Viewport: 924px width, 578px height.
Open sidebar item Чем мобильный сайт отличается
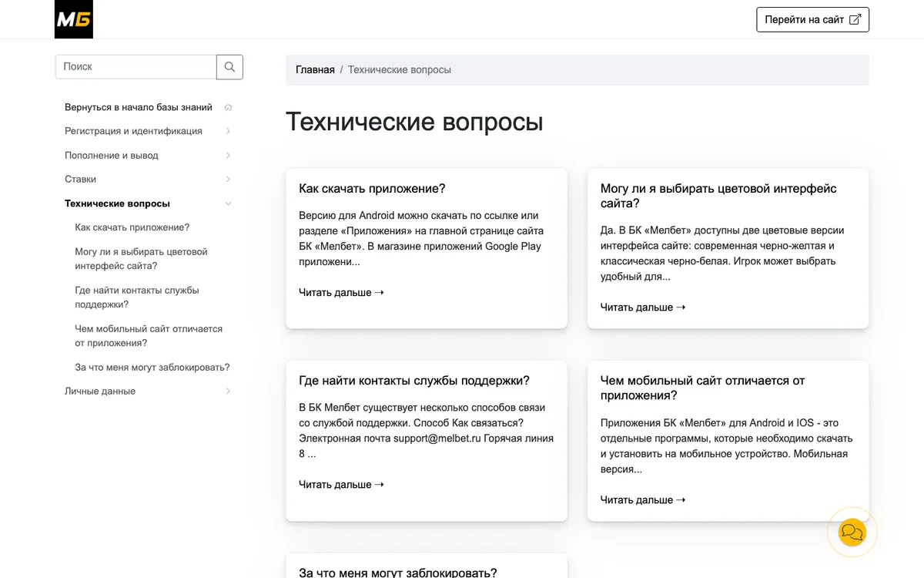[x=149, y=336]
